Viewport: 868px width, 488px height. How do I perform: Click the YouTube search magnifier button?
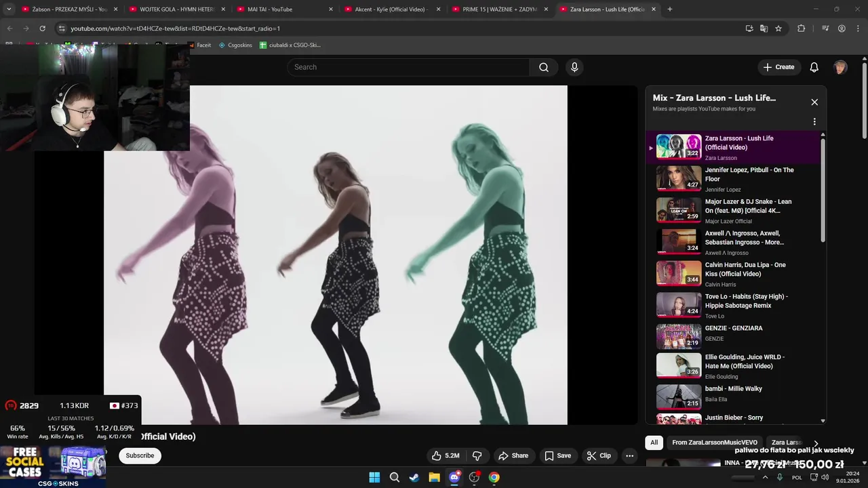pyautogui.click(x=543, y=67)
